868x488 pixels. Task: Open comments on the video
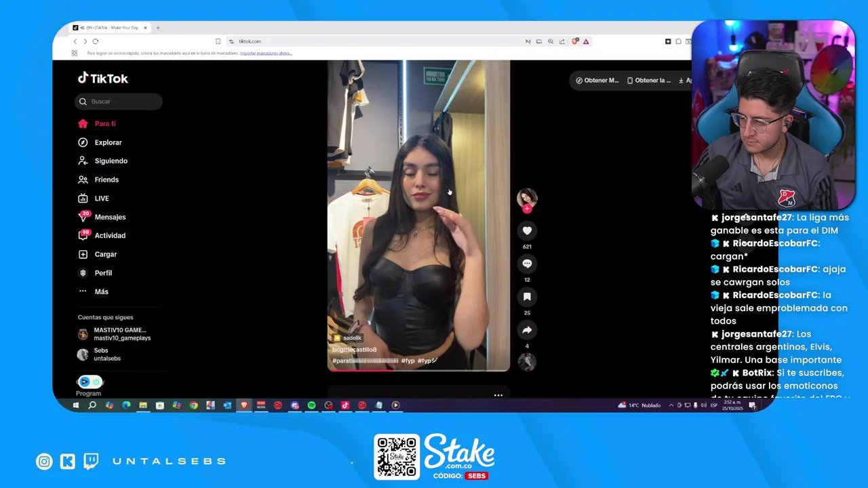pyautogui.click(x=527, y=264)
